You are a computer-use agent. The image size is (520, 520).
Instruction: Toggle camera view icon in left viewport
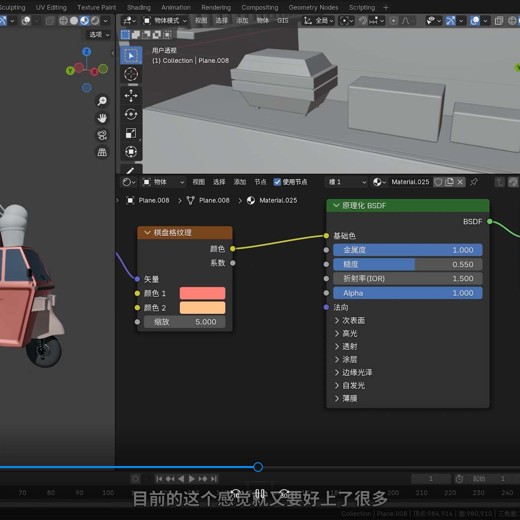[x=102, y=135]
